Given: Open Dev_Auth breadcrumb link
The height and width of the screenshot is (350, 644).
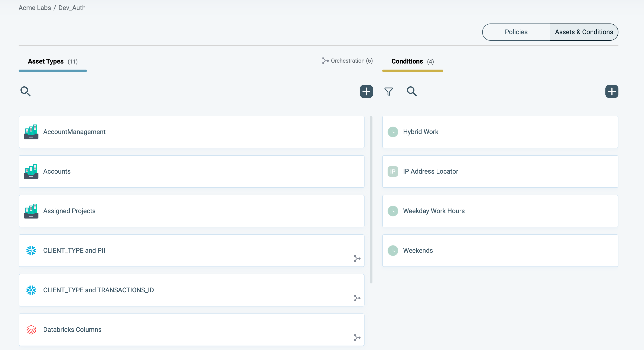Looking at the screenshot, I should pyautogui.click(x=72, y=8).
